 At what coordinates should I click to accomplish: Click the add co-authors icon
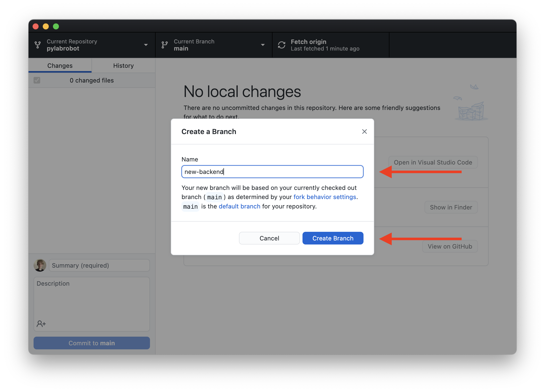tap(41, 324)
